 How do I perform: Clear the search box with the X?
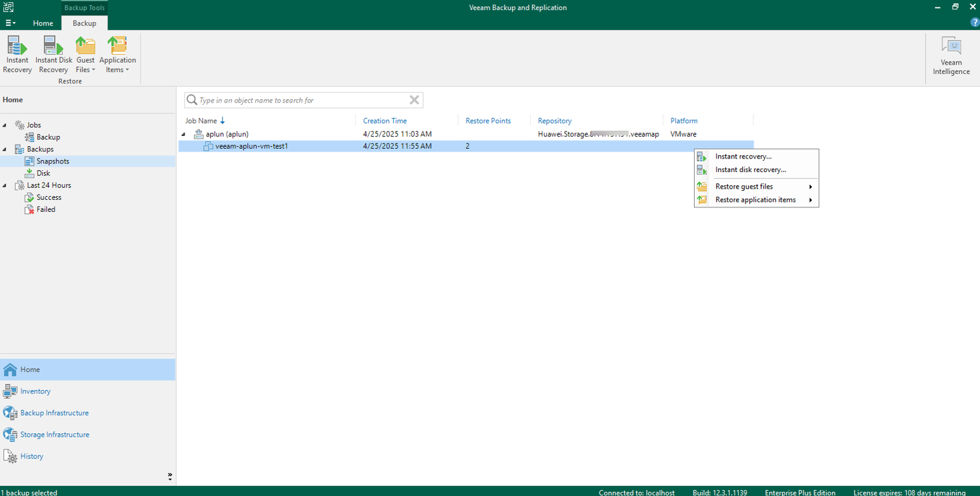(x=414, y=100)
